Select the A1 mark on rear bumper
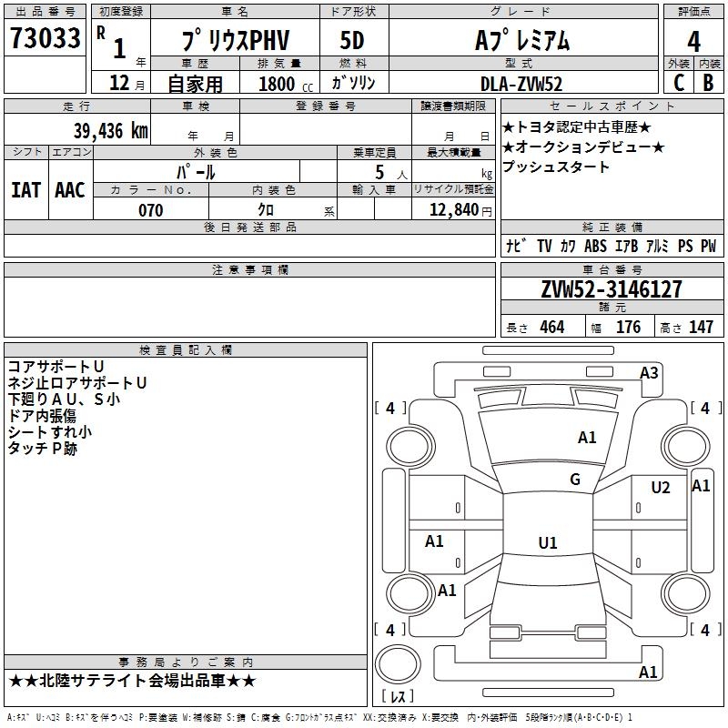 648,672
